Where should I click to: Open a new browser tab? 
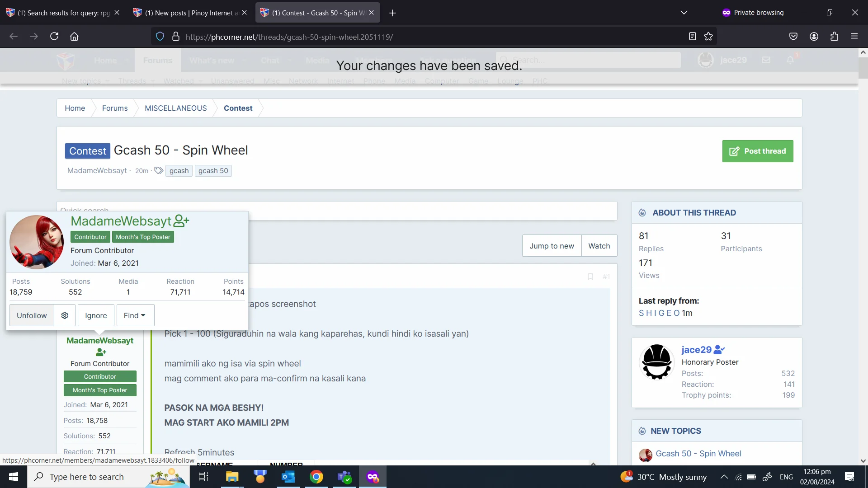[x=392, y=13]
